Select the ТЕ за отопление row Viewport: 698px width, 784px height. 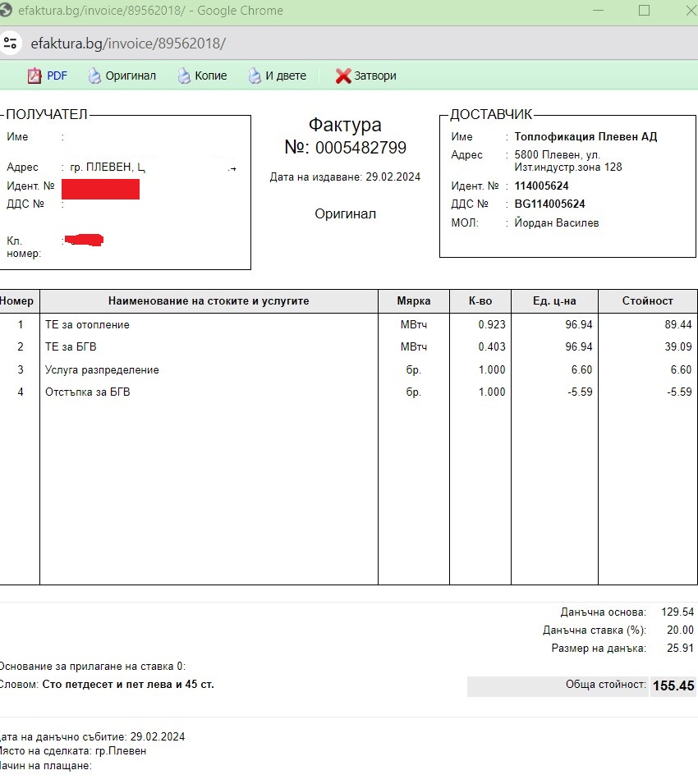(87, 324)
